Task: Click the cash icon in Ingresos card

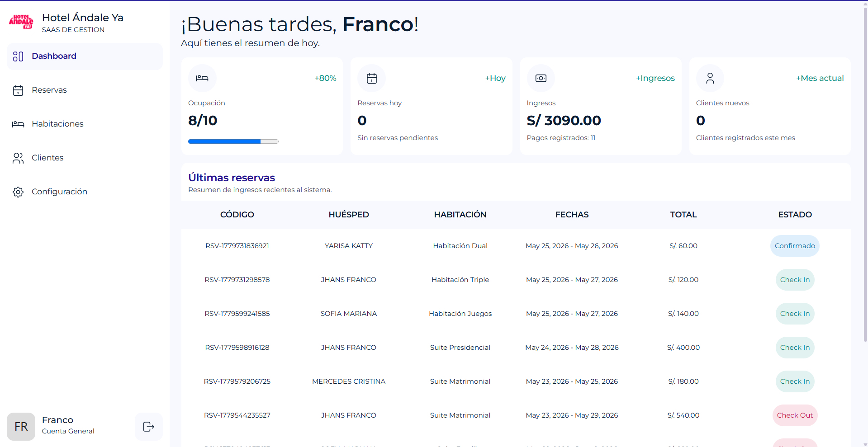Action: click(541, 78)
